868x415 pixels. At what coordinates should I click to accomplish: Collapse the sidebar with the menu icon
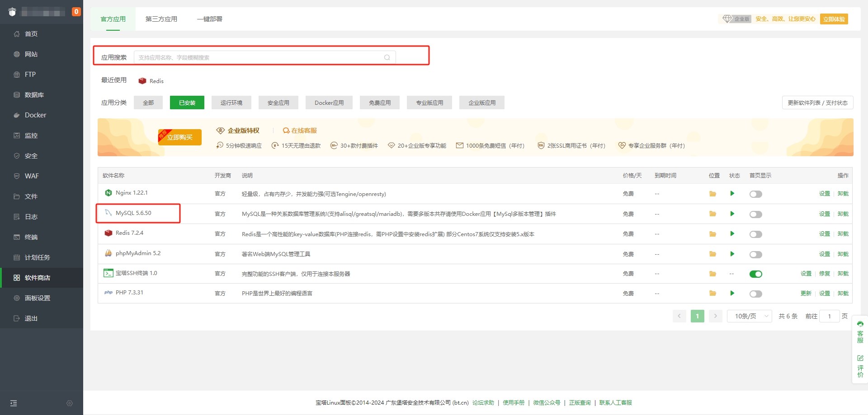pyautogui.click(x=14, y=403)
